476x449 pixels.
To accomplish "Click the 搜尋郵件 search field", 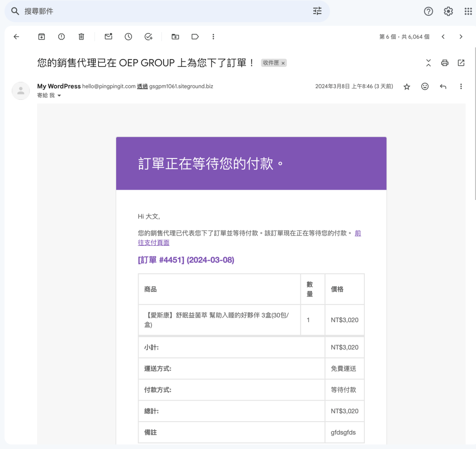I will point(163,11).
